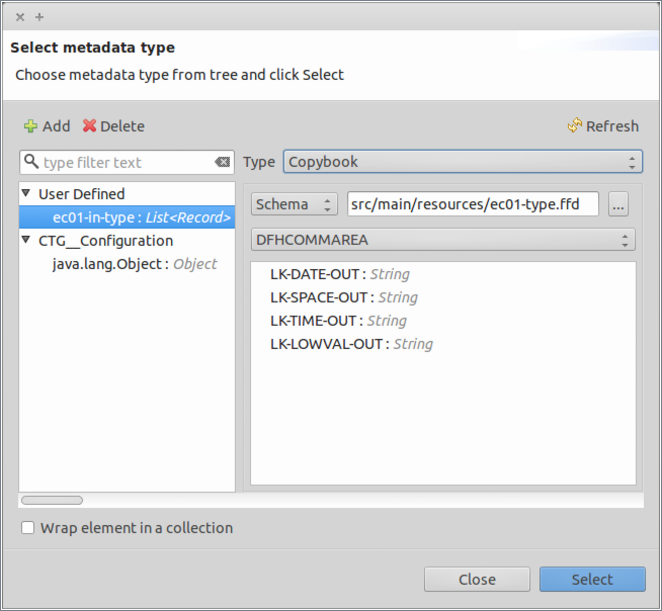
Task: Collapse the User Defined tree node
Action: (28, 194)
